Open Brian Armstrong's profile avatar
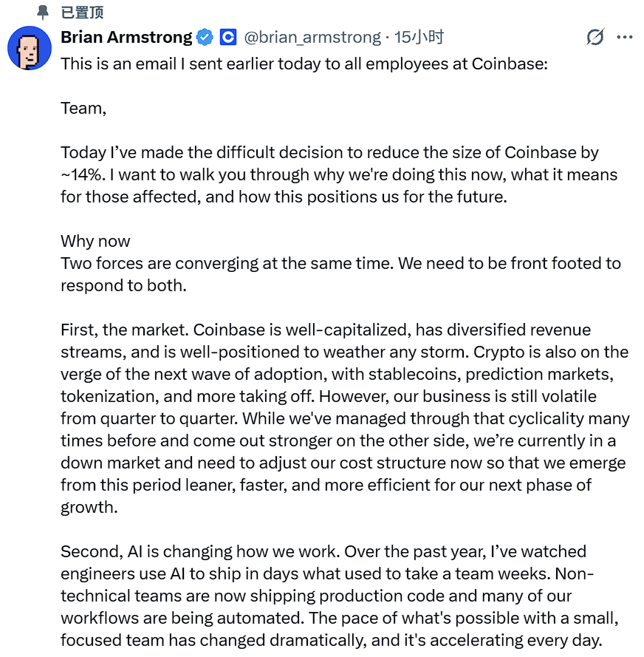 [30, 48]
